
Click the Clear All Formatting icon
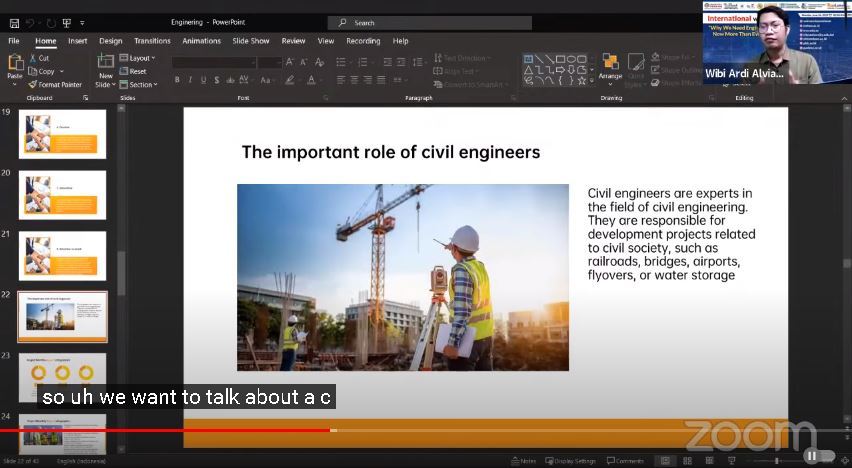(x=320, y=63)
